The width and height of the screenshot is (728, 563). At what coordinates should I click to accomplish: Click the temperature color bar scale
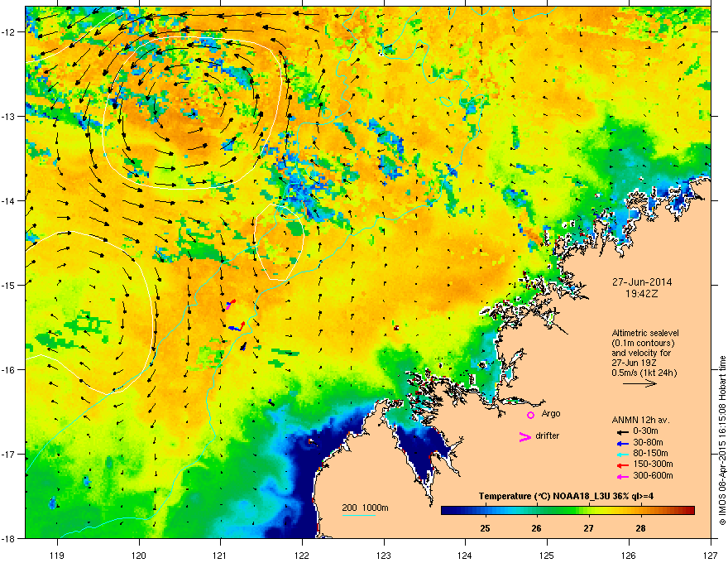point(568,511)
